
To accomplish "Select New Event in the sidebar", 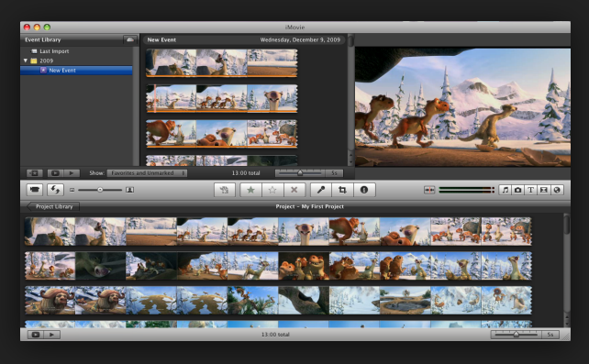I will pyautogui.click(x=76, y=71).
